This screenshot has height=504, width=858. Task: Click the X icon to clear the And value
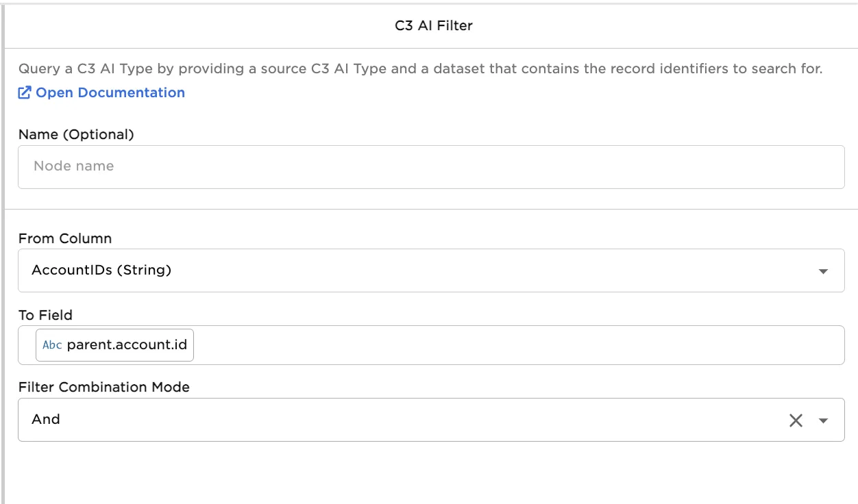tap(795, 420)
